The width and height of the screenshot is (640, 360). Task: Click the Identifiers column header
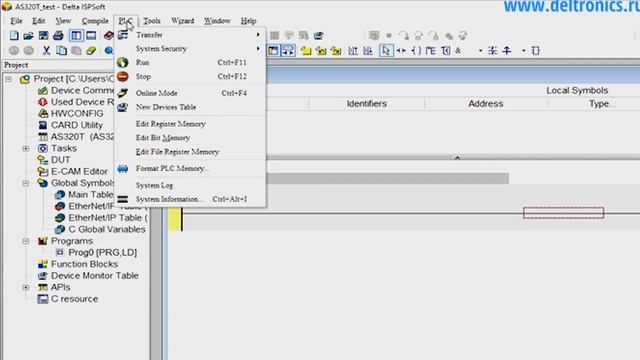point(367,104)
